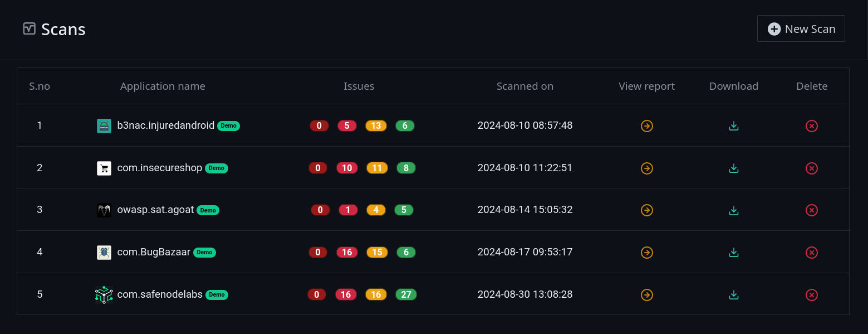Click the Demo badge next to com.insecureshop
The height and width of the screenshot is (334, 868).
(x=217, y=168)
